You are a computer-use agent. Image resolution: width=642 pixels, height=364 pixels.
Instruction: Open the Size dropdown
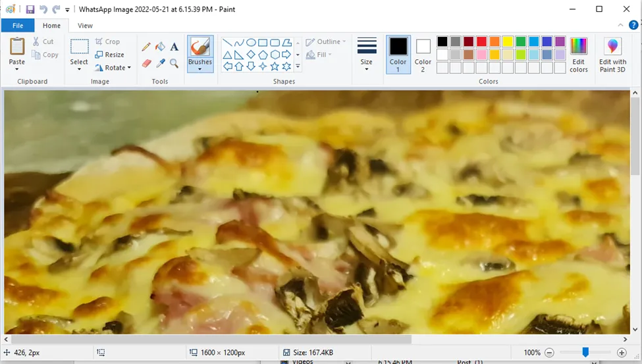point(367,55)
